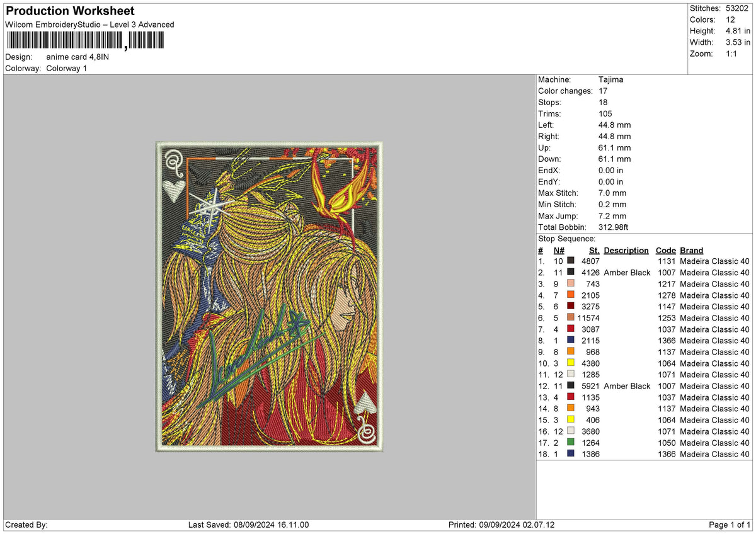Select the Max Stitch value 7.0 mm
756x534 pixels.
(612, 193)
